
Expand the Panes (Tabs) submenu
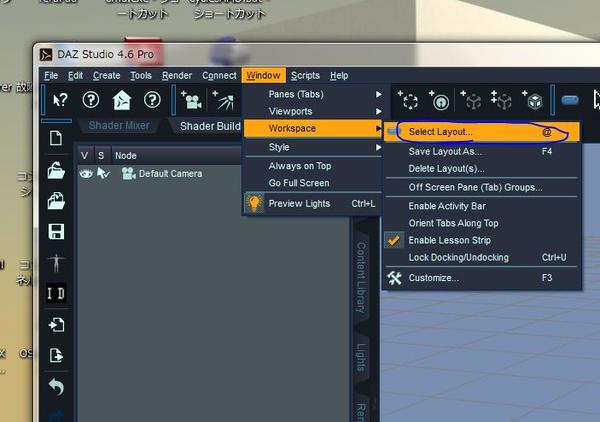(313, 94)
